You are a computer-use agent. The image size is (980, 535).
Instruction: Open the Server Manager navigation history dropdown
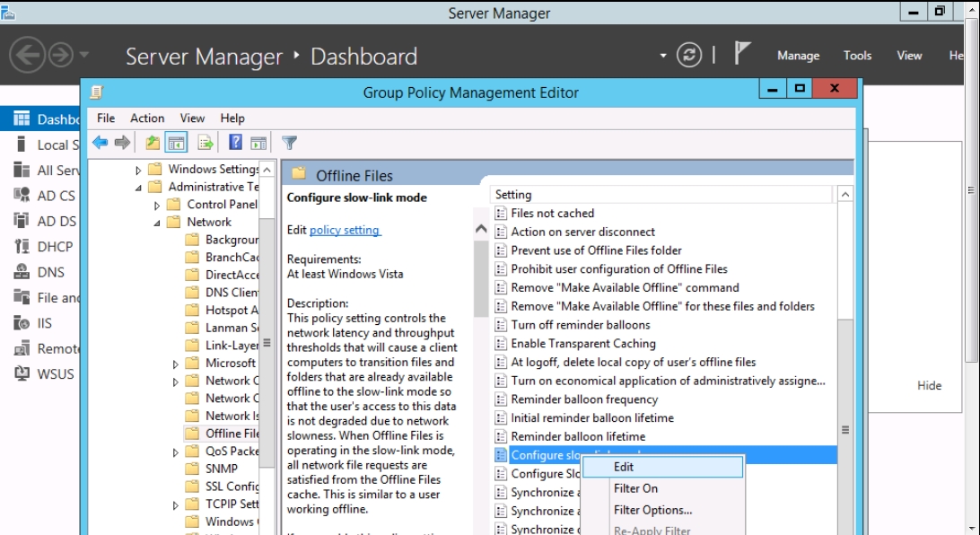pyautogui.click(x=84, y=55)
